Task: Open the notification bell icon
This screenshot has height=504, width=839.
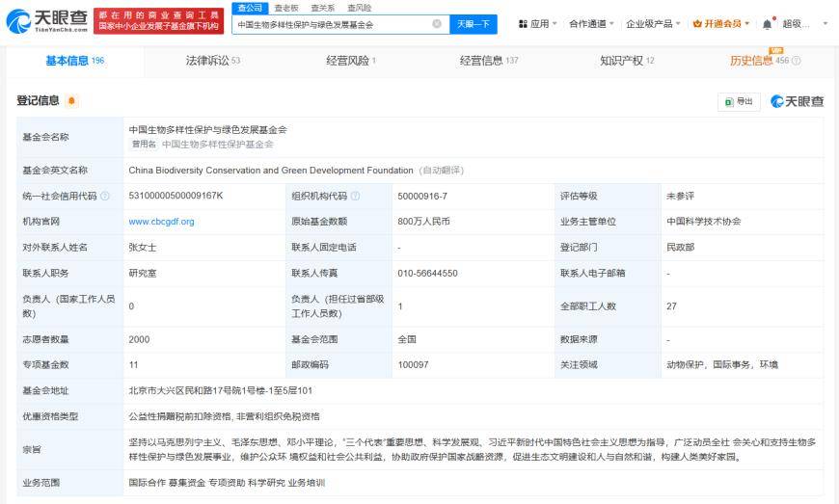Action: pyautogui.click(x=768, y=24)
